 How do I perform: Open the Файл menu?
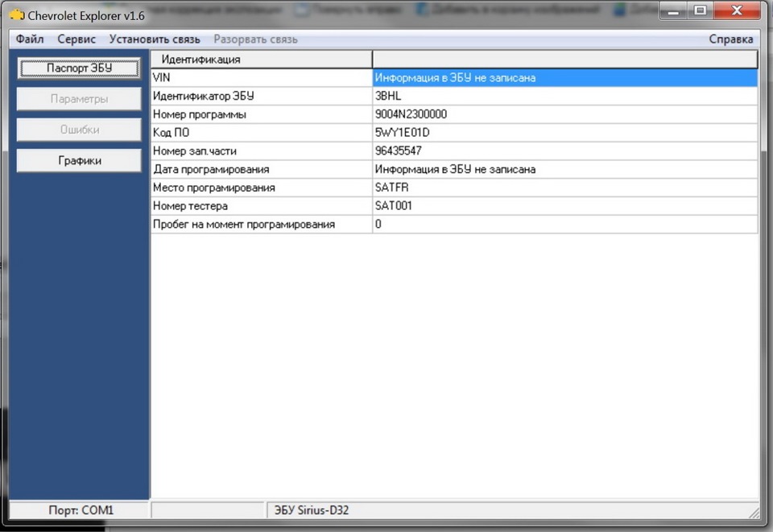coord(30,39)
